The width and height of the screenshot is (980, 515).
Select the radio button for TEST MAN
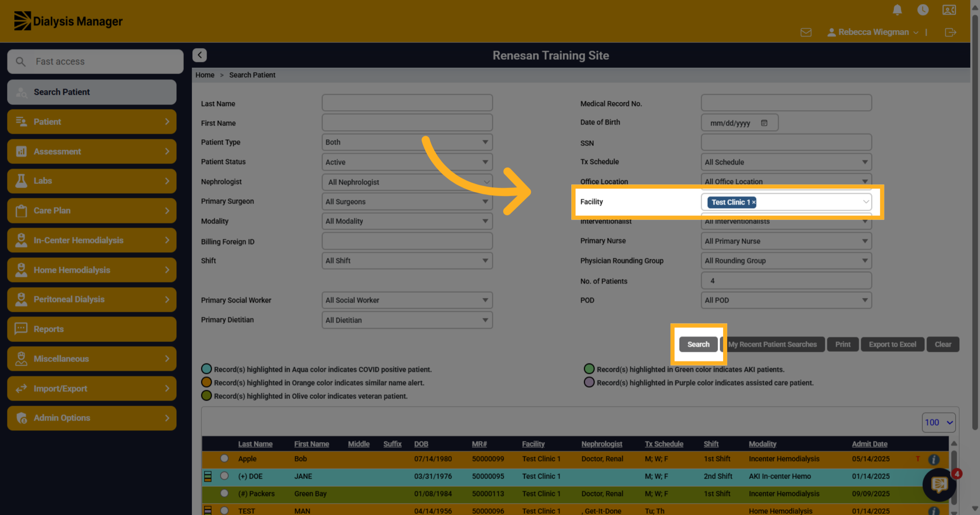(224, 511)
